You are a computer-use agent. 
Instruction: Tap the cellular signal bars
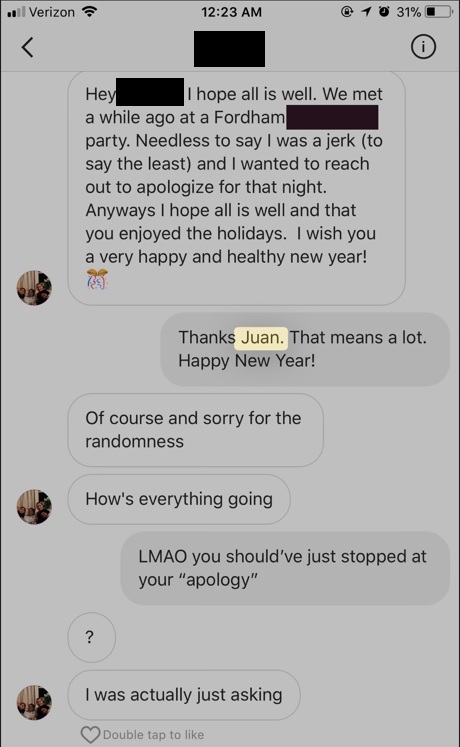(16, 12)
